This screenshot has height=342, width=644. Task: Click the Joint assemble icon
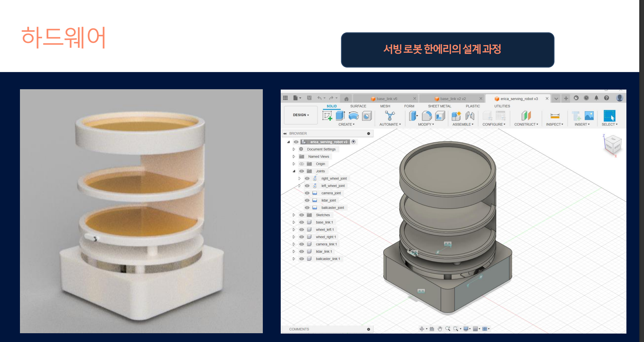(470, 116)
